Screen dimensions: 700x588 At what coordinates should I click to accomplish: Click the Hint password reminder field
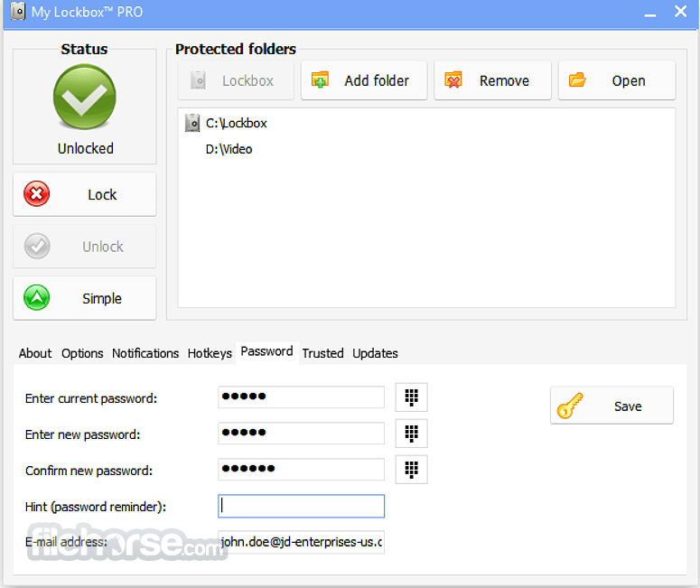click(302, 506)
